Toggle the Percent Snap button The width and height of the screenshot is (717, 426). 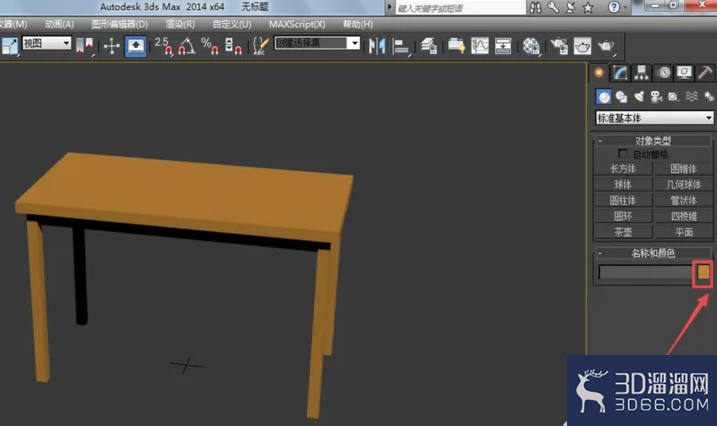point(209,46)
